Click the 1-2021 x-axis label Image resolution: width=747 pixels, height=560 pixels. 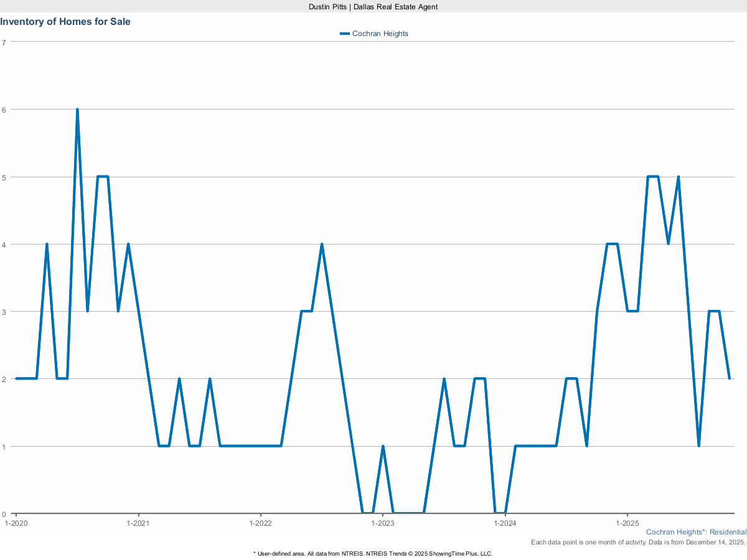point(138,523)
